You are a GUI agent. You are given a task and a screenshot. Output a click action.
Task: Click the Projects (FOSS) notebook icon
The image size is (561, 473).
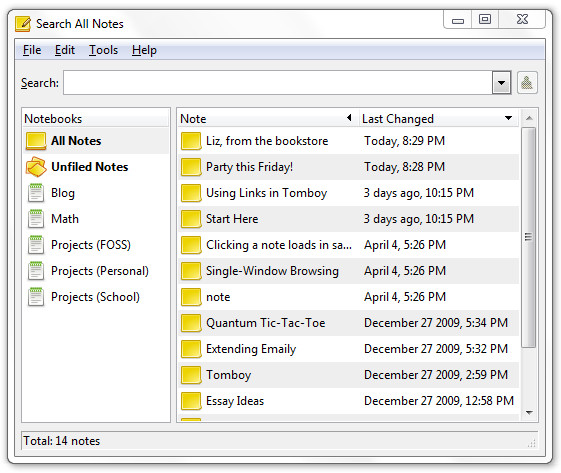(x=36, y=245)
